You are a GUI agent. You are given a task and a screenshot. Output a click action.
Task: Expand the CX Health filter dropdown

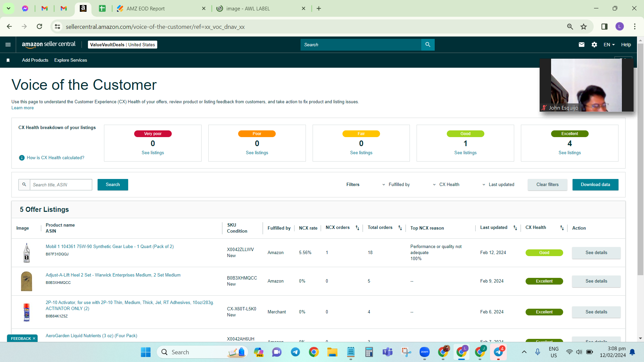pyautogui.click(x=446, y=185)
